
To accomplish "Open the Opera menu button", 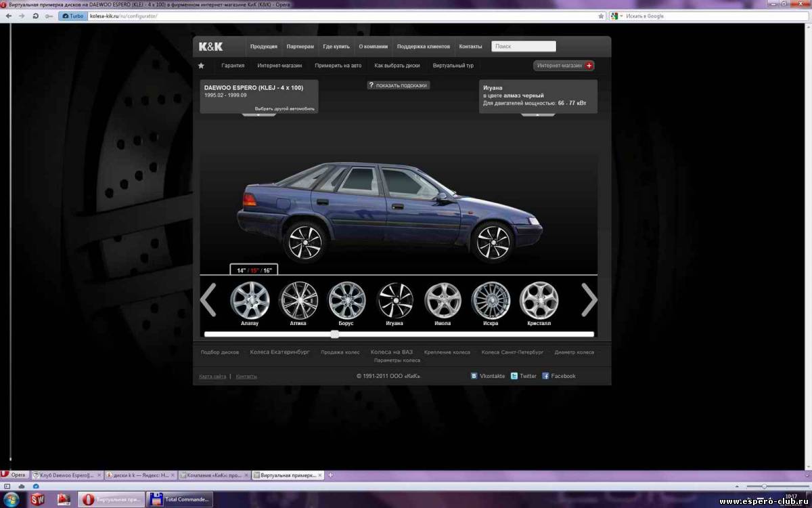I will pos(14,475).
